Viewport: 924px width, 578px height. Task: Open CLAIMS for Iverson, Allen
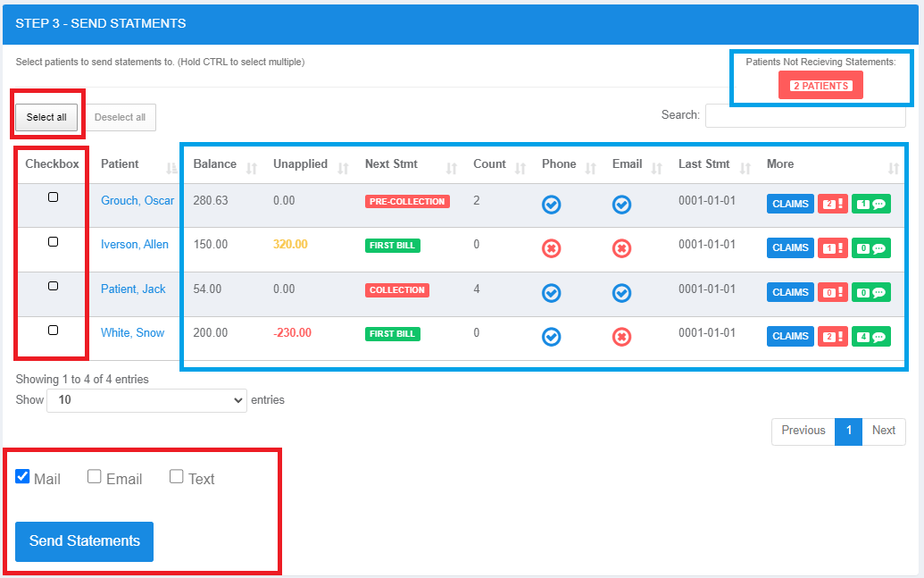790,247
